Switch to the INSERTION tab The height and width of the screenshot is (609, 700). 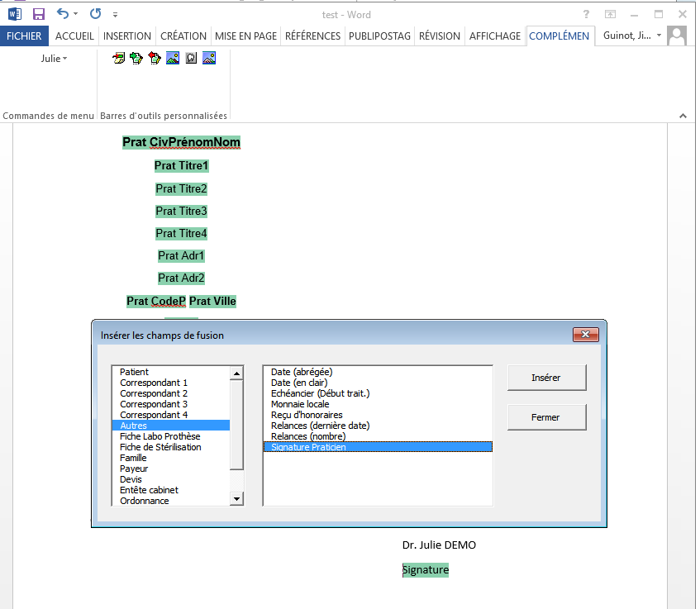click(127, 36)
